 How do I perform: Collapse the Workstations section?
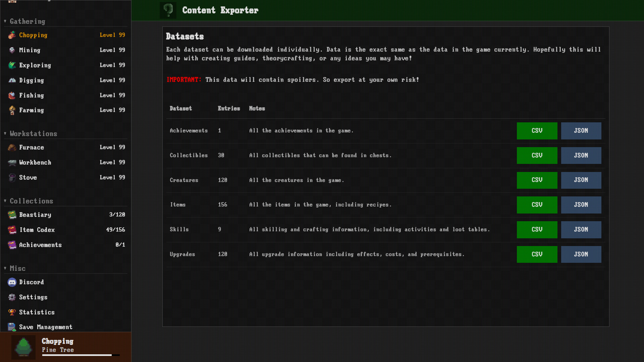[x=5, y=134]
